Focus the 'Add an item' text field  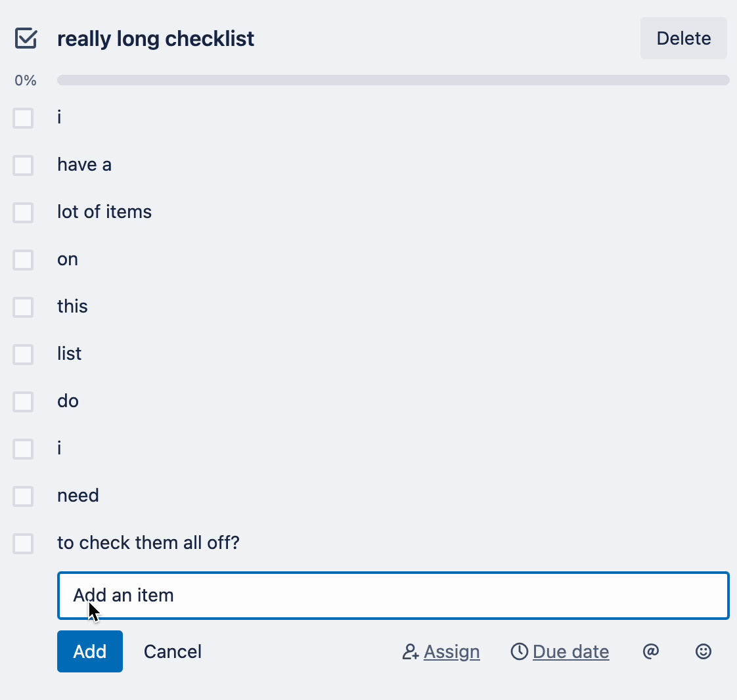393,595
